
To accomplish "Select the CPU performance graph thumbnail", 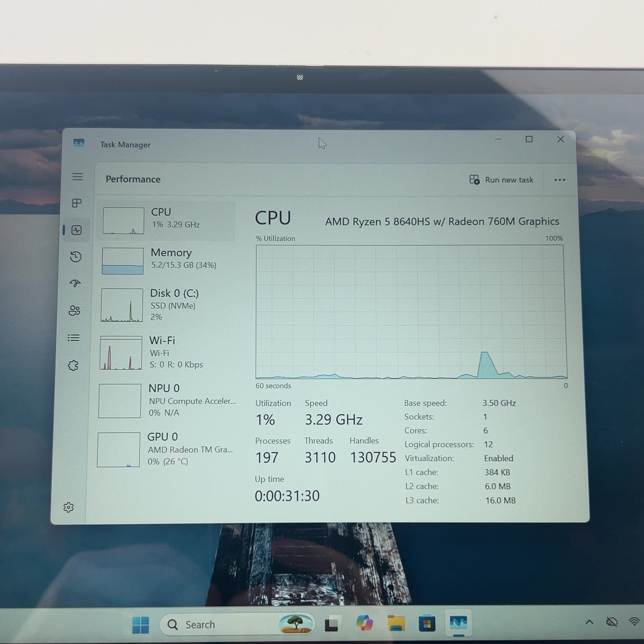I will coord(123,221).
